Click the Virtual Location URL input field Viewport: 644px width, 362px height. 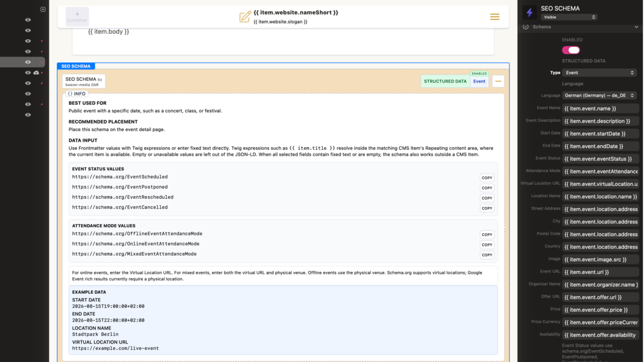click(x=601, y=184)
